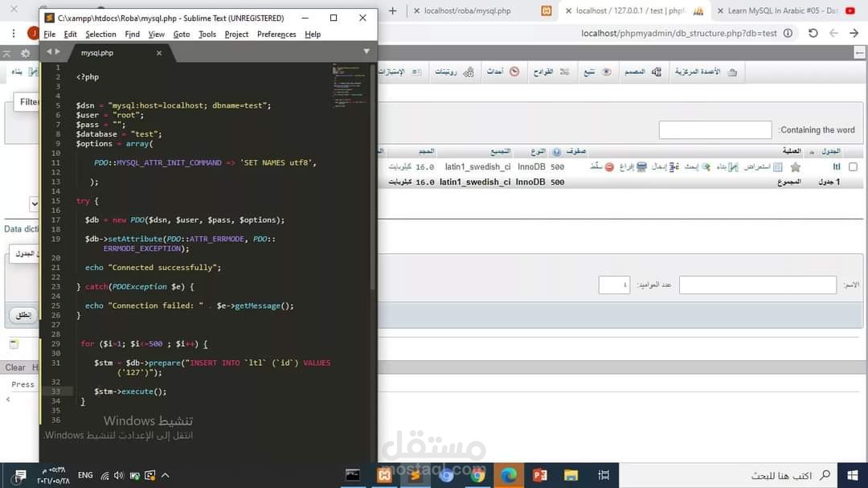Click the Containing the word filter field
Screen dimensions: 868x488
point(715,130)
